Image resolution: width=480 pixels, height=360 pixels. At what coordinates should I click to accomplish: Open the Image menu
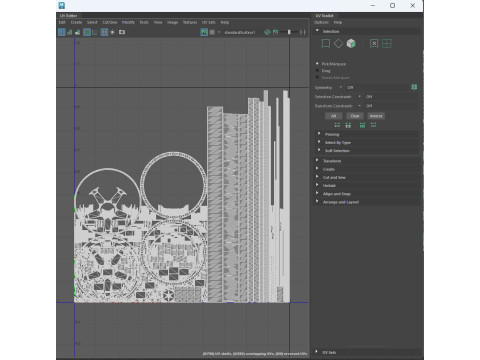click(172, 22)
